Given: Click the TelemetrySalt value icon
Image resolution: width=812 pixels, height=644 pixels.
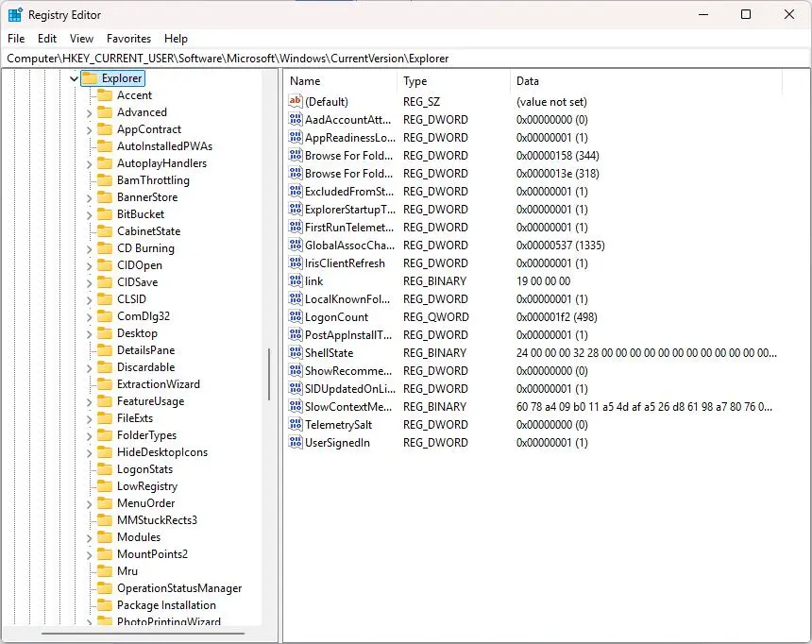Looking at the screenshot, I should tap(296, 424).
